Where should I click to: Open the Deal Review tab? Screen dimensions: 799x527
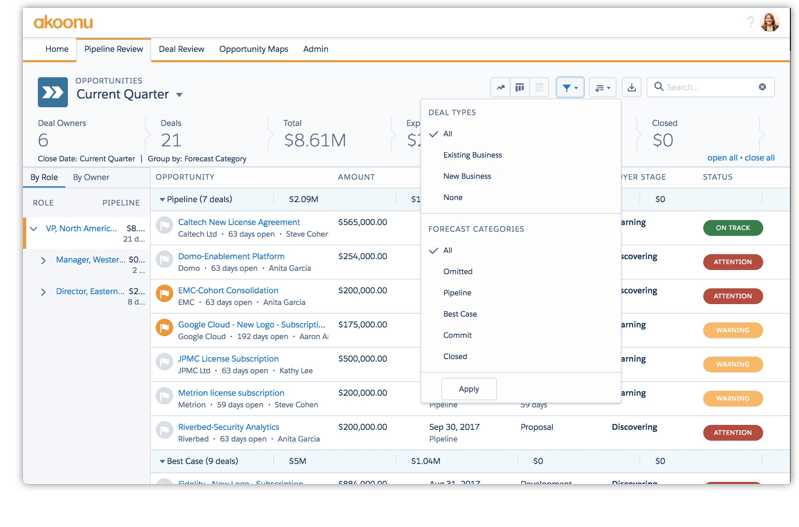coord(181,49)
